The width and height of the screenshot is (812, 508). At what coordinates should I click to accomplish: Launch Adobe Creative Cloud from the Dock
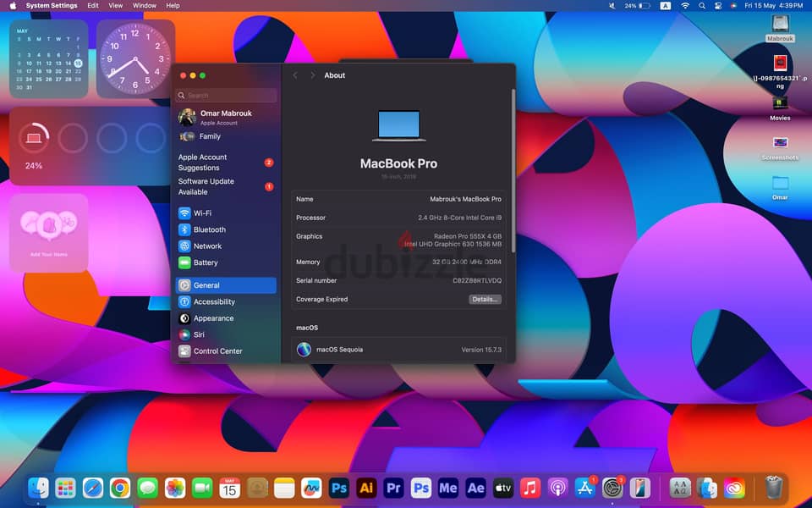click(x=734, y=488)
